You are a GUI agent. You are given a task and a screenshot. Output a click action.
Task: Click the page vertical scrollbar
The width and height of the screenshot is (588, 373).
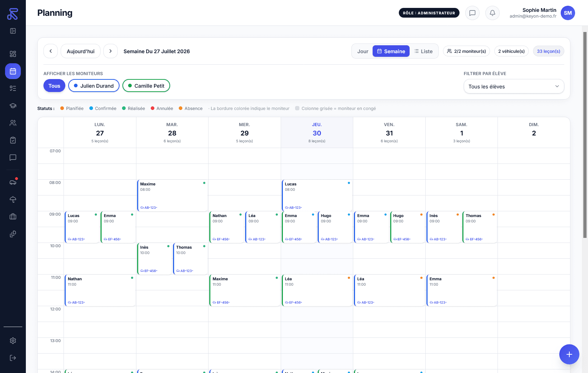(585, 135)
